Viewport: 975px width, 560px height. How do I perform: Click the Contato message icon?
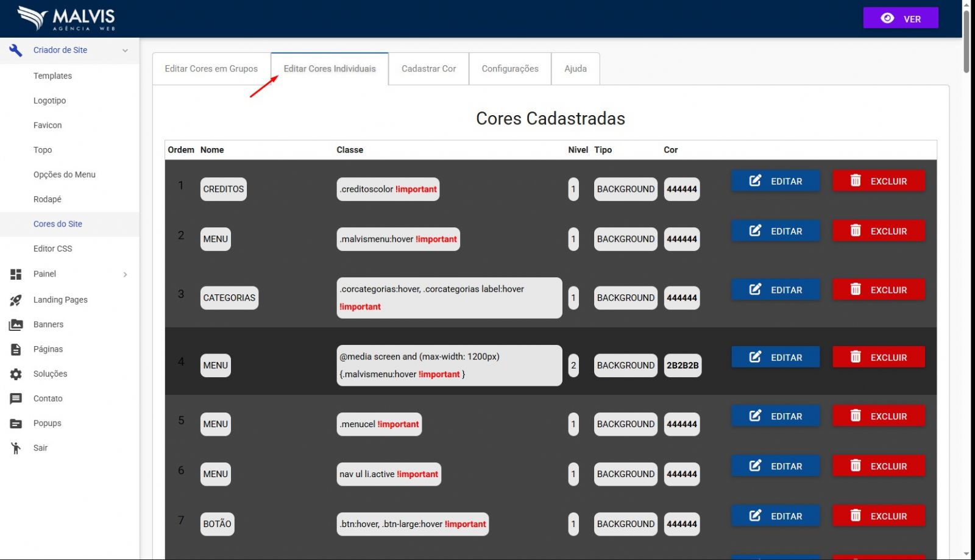tap(16, 399)
